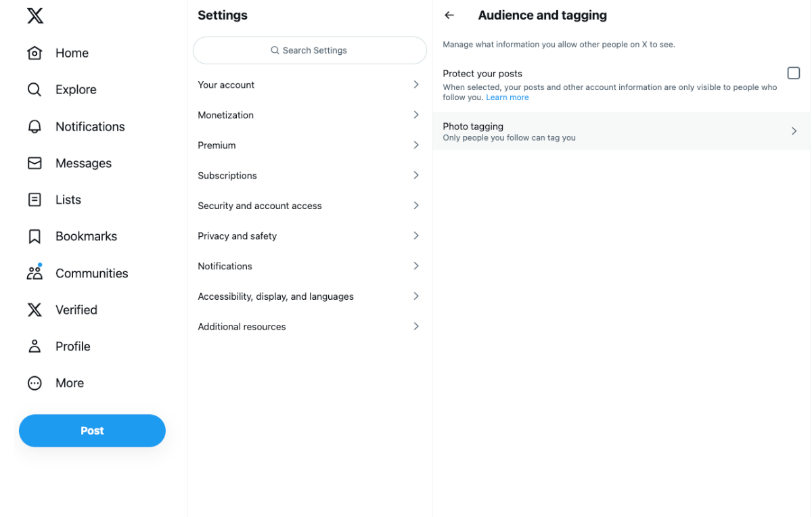Click the Search Settings field
This screenshot has height=517, width=812.
point(309,50)
